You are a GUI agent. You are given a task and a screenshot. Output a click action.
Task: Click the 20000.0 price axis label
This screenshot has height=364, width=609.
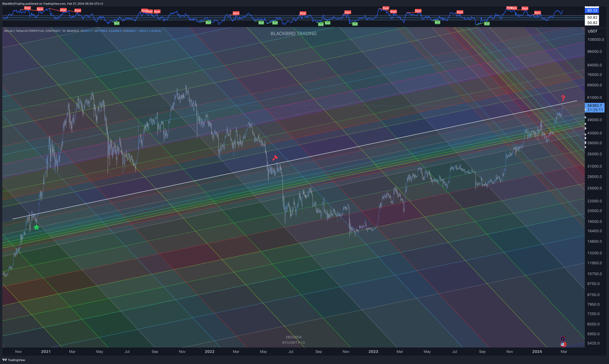[594, 211]
